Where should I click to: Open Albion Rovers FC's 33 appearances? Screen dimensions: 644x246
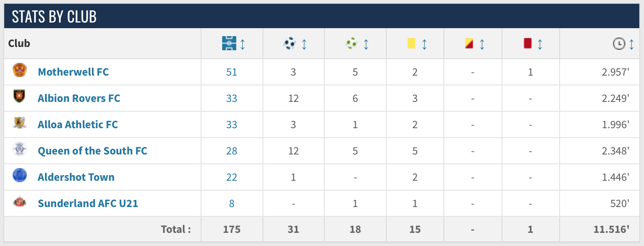coord(232,98)
